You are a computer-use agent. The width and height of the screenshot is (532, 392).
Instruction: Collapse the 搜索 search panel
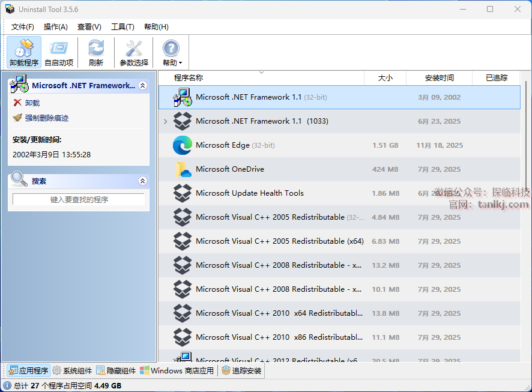tap(143, 181)
